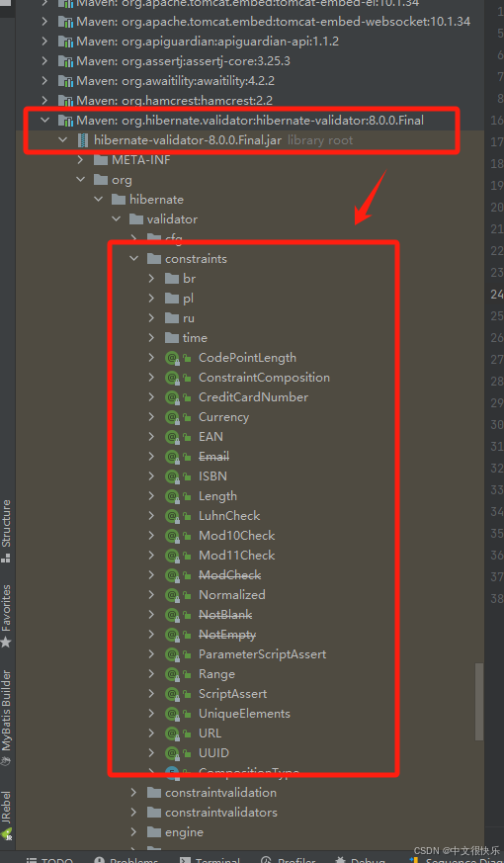Collapse the org package node
Screen dimensions: 504x863
[x=80, y=180]
